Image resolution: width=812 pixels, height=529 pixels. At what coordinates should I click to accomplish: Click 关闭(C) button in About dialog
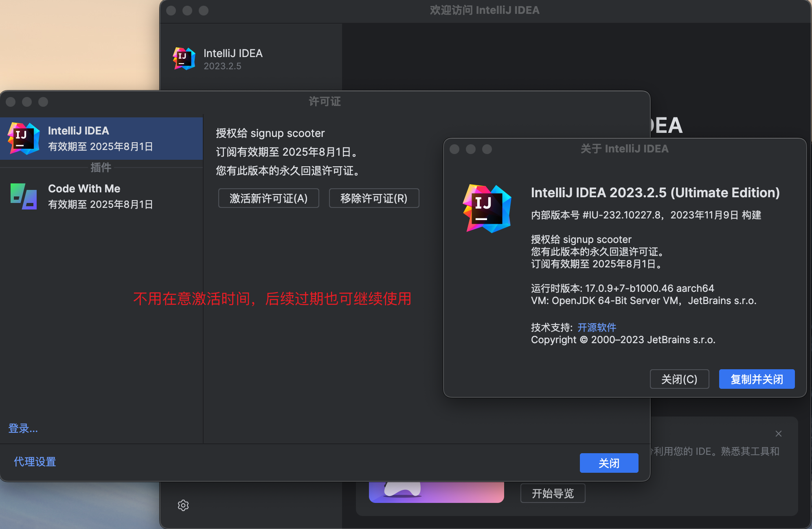coord(679,379)
